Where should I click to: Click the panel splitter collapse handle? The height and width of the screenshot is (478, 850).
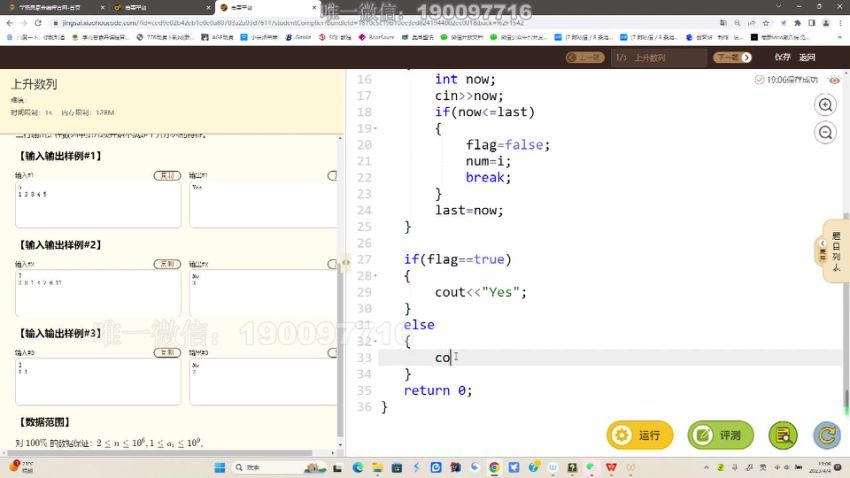345,262
